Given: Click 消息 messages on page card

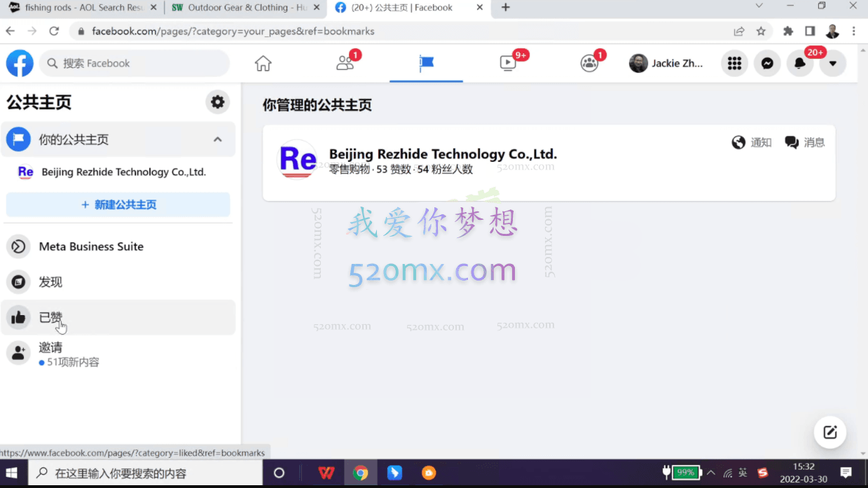Looking at the screenshot, I should click(805, 142).
